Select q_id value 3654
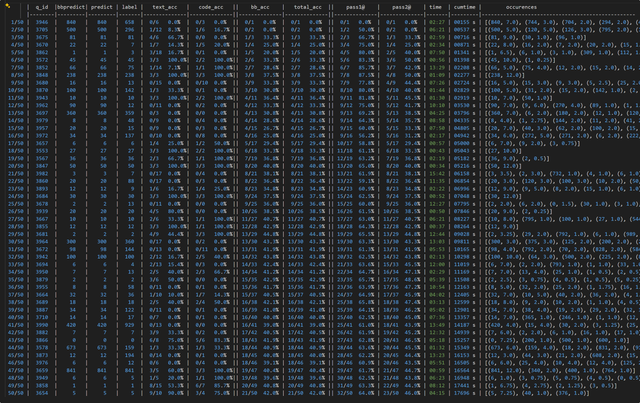The height and width of the screenshot is (403, 640). click(42, 393)
